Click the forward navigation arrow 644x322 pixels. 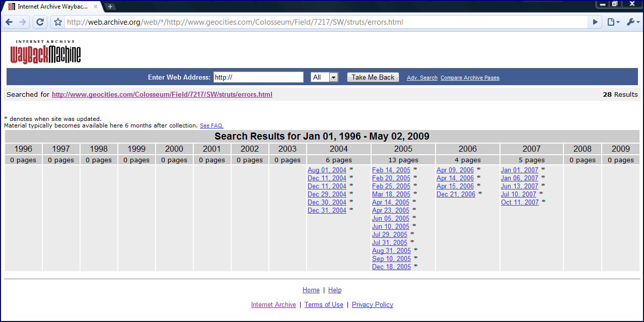[x=24, y=22]
